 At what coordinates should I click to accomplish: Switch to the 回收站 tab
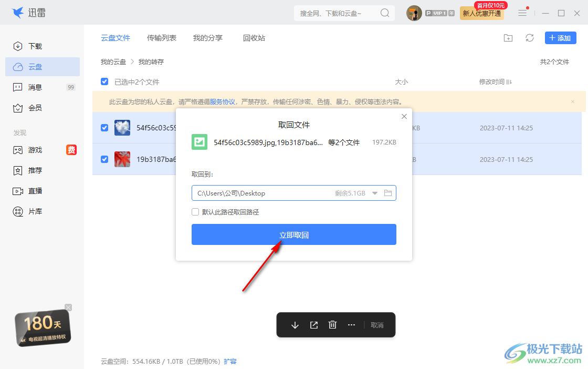[x=254, y=38]
